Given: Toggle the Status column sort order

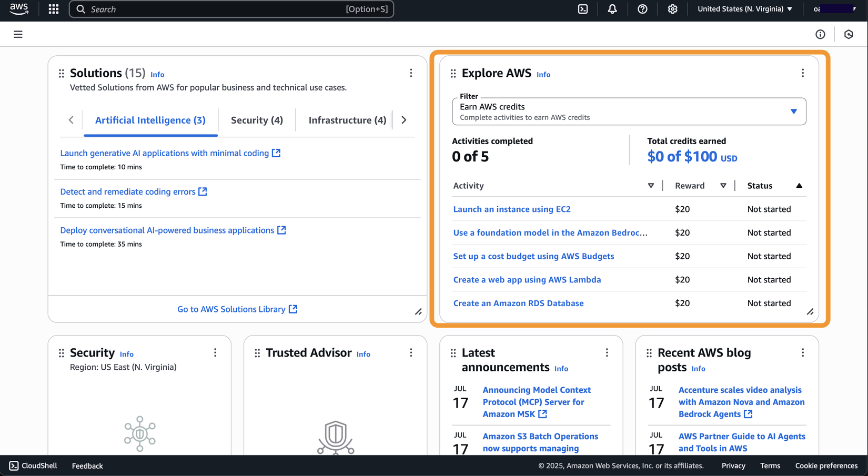Looking at the screenshot, I should [799, 185].
